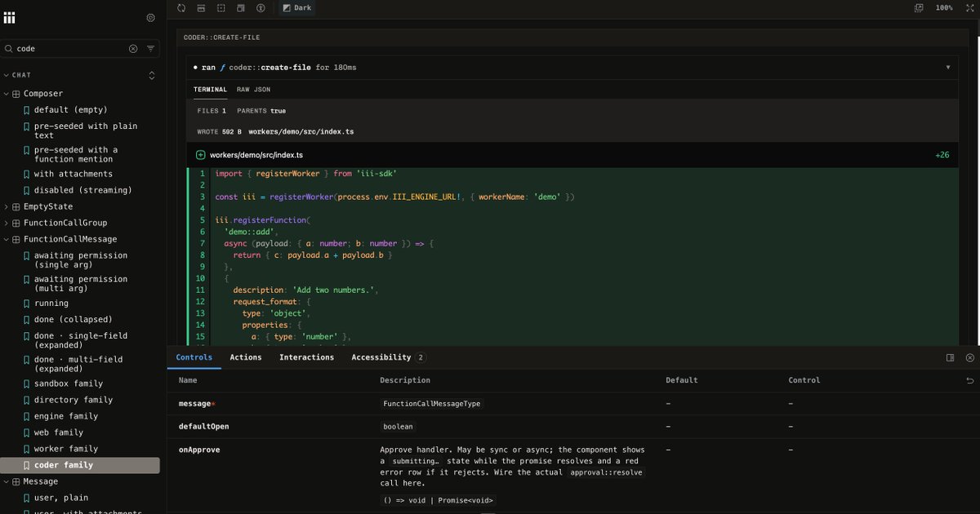Click the reload story icon in the toolbar

pyautogui.click(x=181, y=7)
